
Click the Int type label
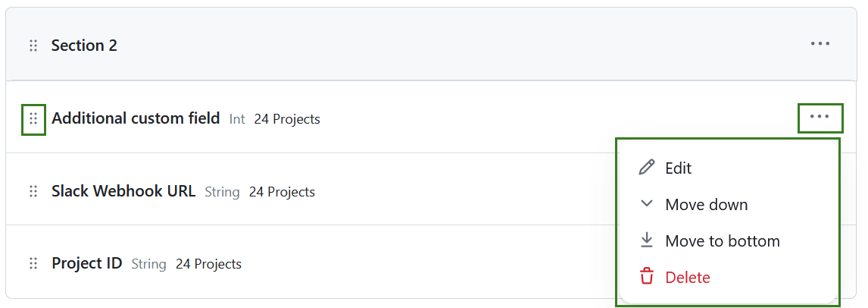tap(237, 119)
